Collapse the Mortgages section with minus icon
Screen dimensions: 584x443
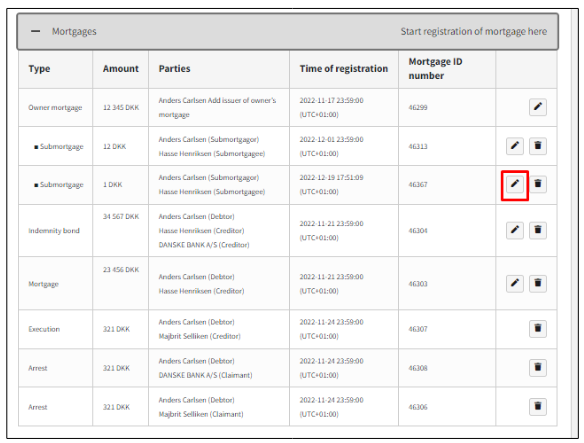[x=35, y=31]
